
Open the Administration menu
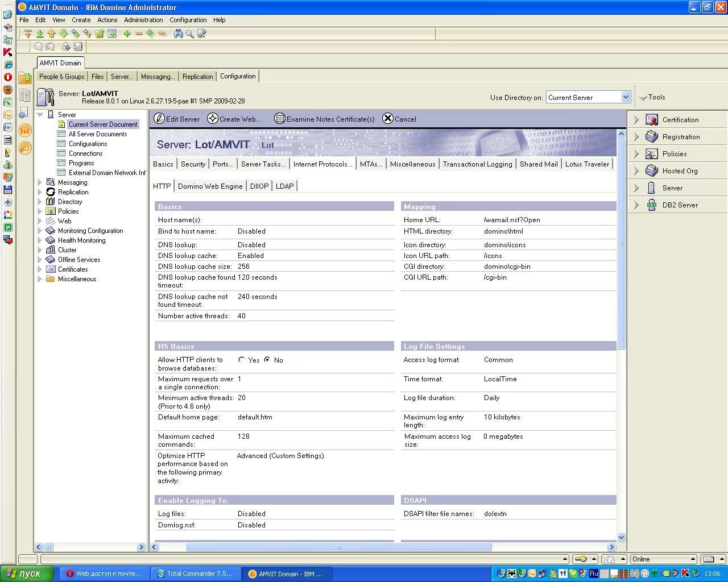point(143,20)
